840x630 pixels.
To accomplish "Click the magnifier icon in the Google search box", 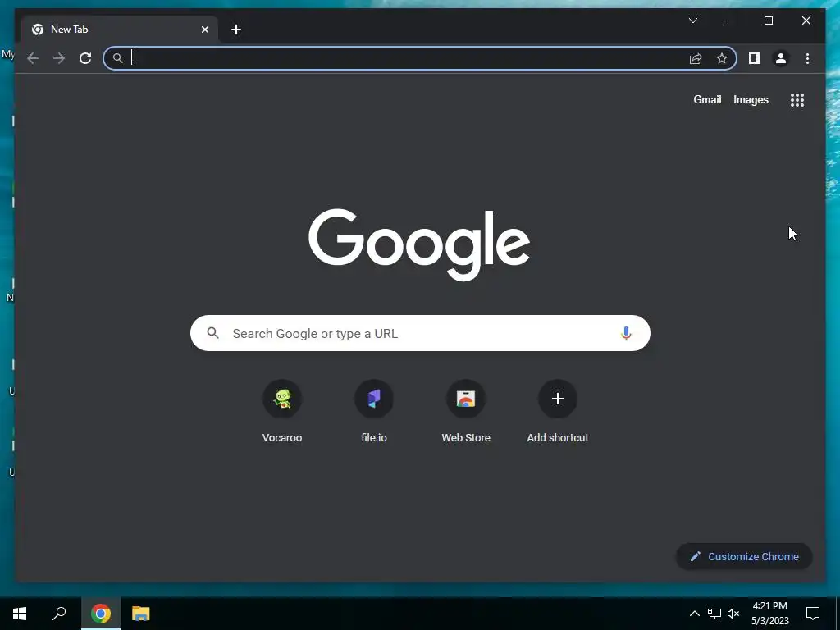I will point(212,333).
